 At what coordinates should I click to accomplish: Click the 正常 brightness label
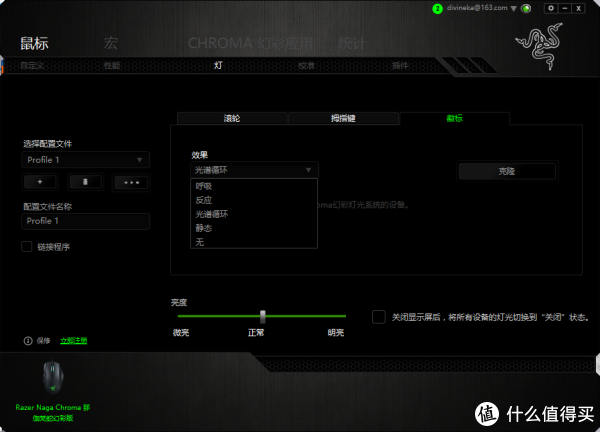click(x=256, y=333)
